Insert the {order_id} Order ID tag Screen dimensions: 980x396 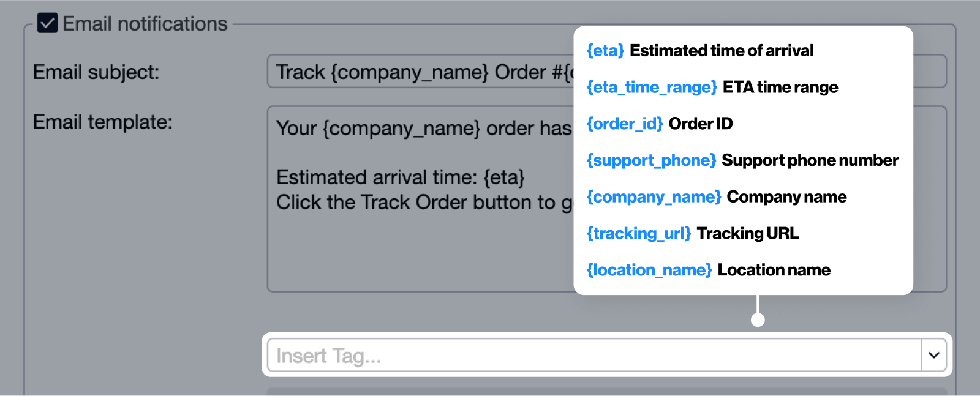[660, 123]
